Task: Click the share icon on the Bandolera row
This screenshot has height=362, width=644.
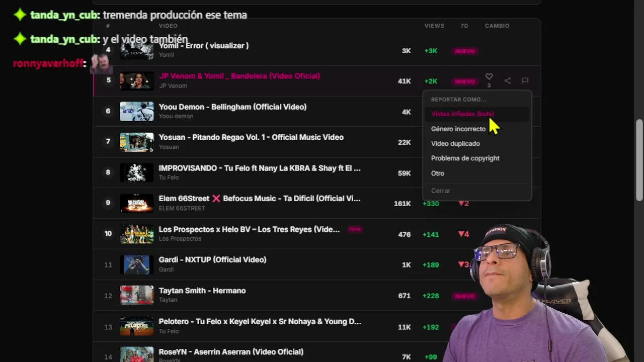Action: tap(507, 80)
